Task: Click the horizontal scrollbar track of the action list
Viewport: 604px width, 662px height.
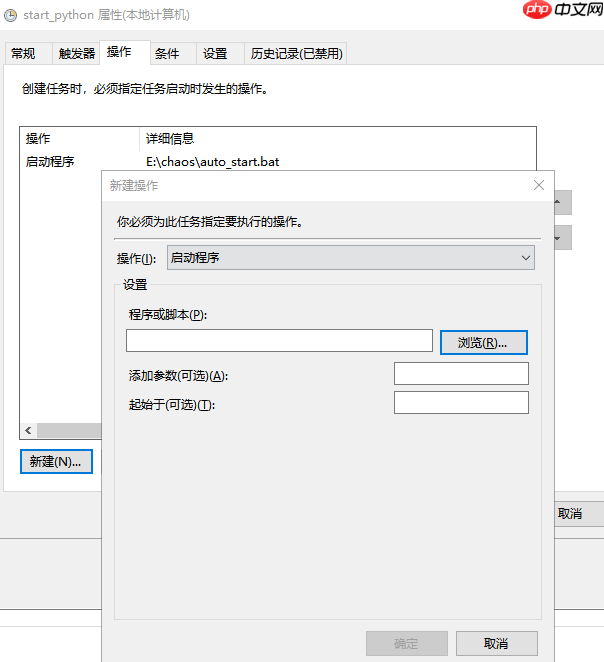Action: [x=69, y=431]
